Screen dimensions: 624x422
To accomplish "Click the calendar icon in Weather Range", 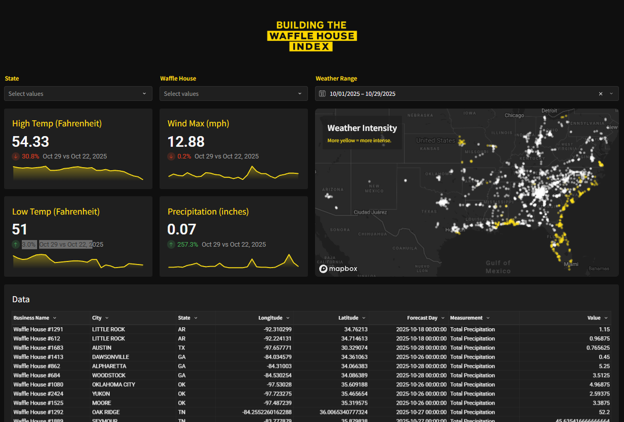I will click(x=322, y=94).
